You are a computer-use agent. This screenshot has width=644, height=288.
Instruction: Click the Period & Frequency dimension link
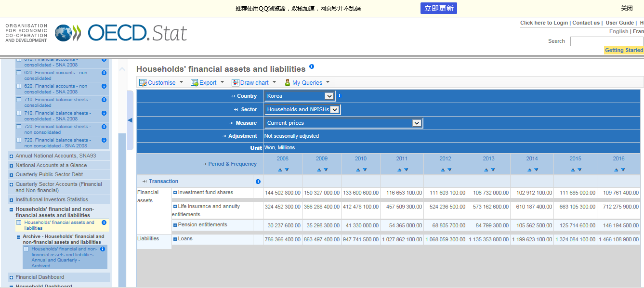pos(232,164)
